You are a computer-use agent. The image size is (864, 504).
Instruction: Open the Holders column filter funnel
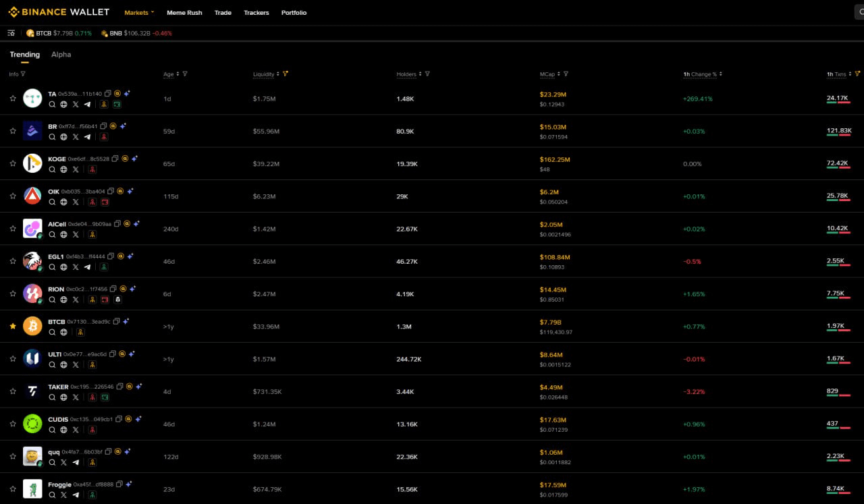427,74
